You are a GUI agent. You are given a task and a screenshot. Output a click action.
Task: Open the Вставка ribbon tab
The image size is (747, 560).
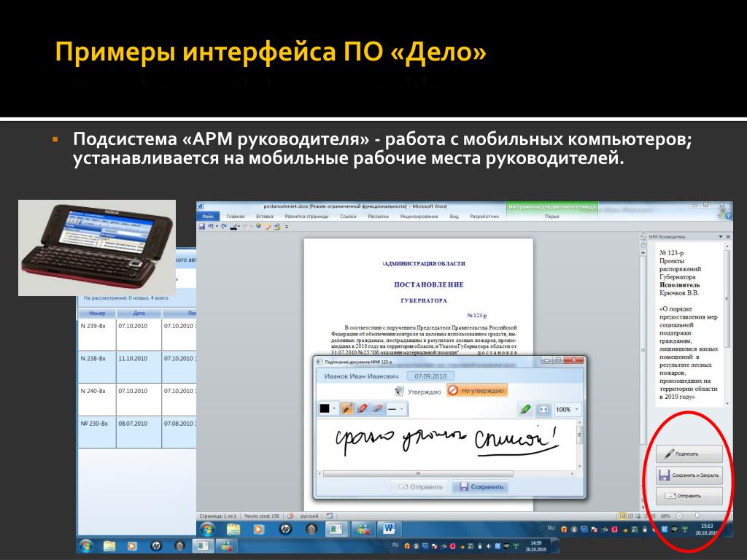(x=264, y=217)
